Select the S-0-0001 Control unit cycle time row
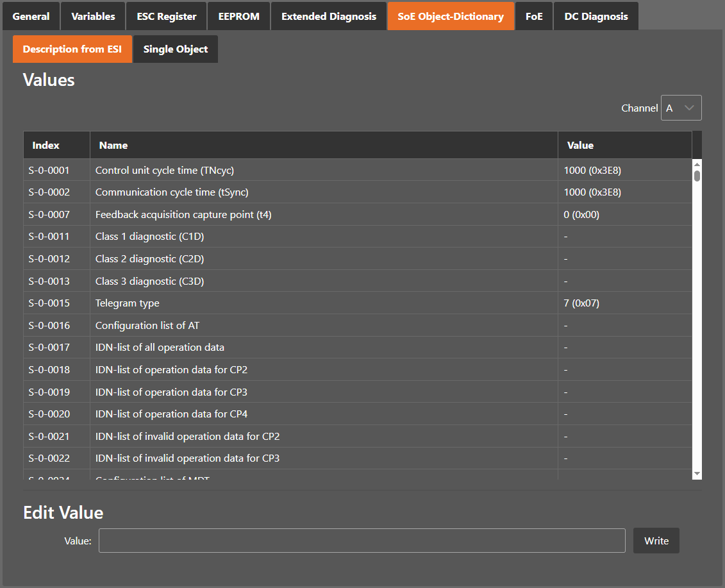The height and width of the screenshot is (588, 725). point(321,171)
